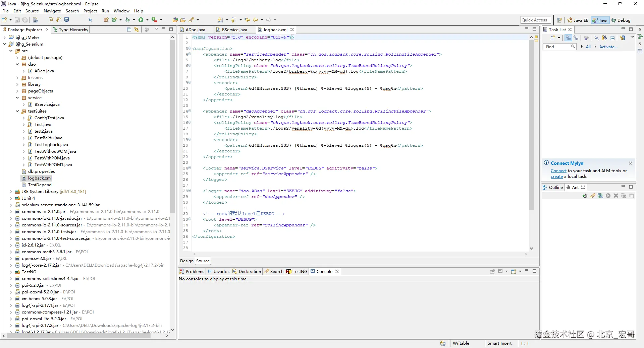Open the Open Perspective icon
The image size is (644, 348).
(x=559, y=20)
